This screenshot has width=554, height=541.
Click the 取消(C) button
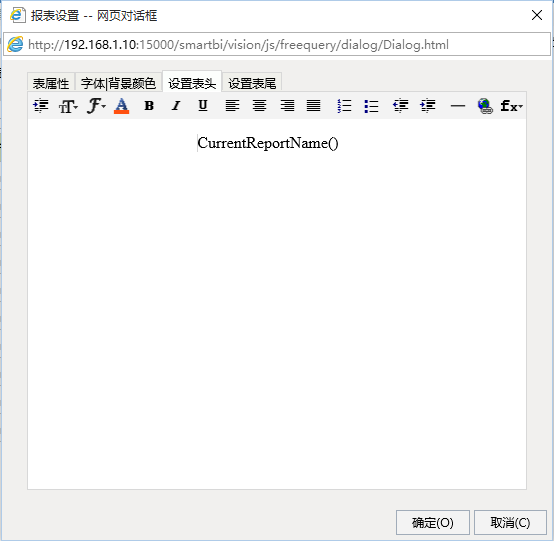coord(510,522)
